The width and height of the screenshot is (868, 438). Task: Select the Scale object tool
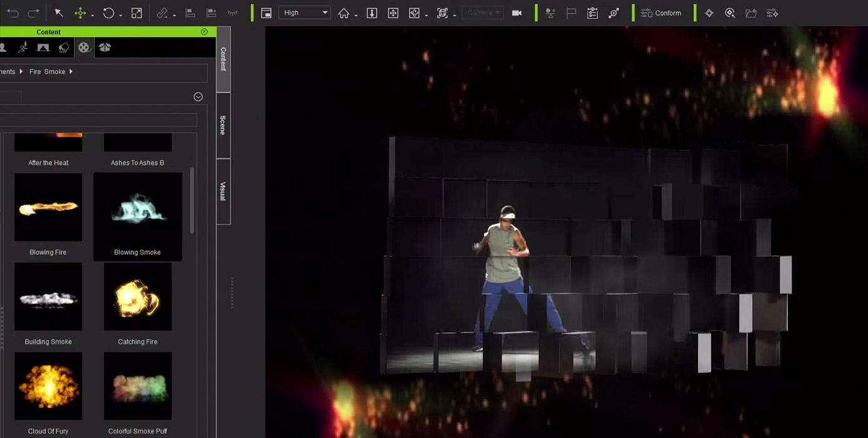(x=137, y=13)
